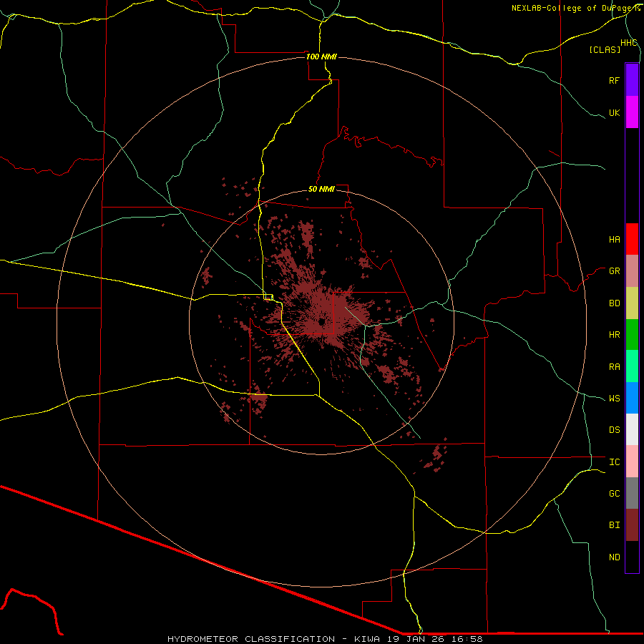This screenshot has height=644, width=644.
Task: Click the 19 JAN 26 date text
Action: [416, 639]
